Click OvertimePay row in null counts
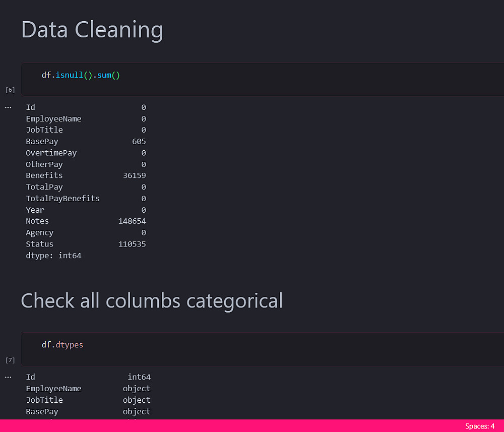 click(x=51, y=153)
